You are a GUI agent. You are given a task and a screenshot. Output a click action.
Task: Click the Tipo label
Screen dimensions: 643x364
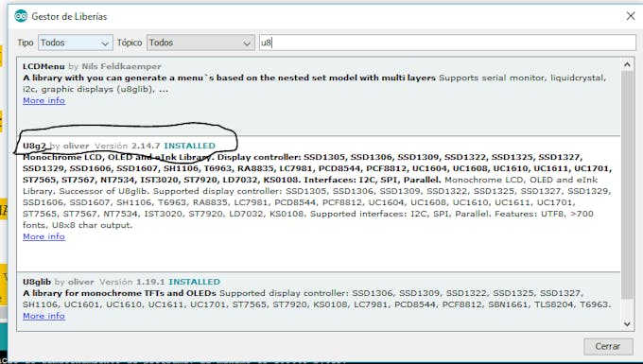pyautogui.click(x=25, y=43)
